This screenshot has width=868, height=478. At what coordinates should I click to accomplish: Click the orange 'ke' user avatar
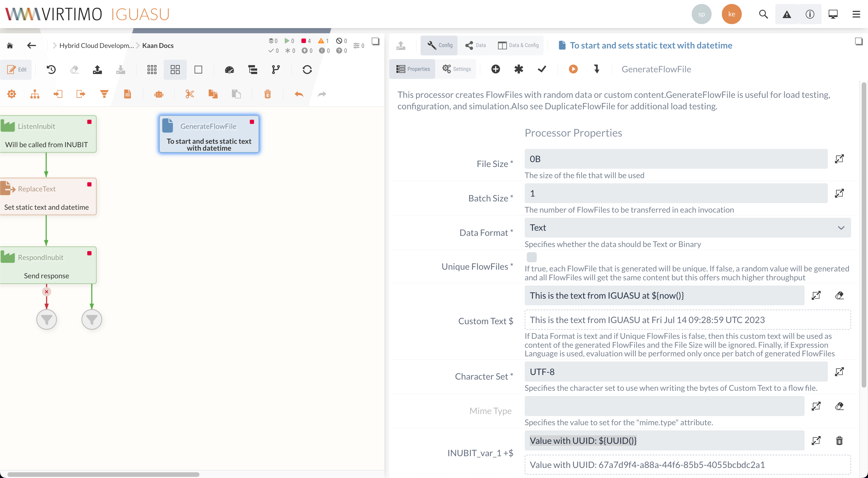[732, 14]
